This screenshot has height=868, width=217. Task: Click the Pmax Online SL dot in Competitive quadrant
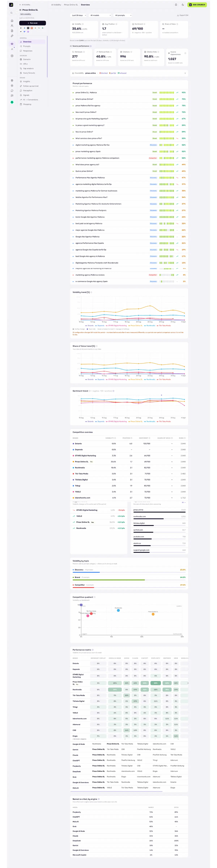(153, 614)
